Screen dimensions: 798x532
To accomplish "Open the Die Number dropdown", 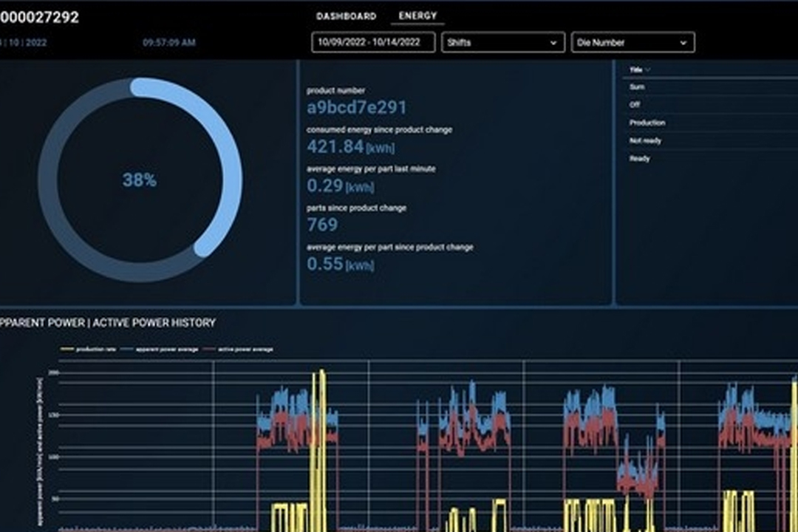I will tap(632, 42).
